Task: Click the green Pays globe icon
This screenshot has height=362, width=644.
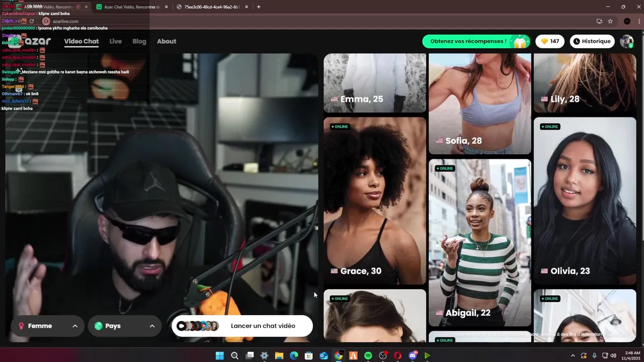Action: click(x=98, y=326)
